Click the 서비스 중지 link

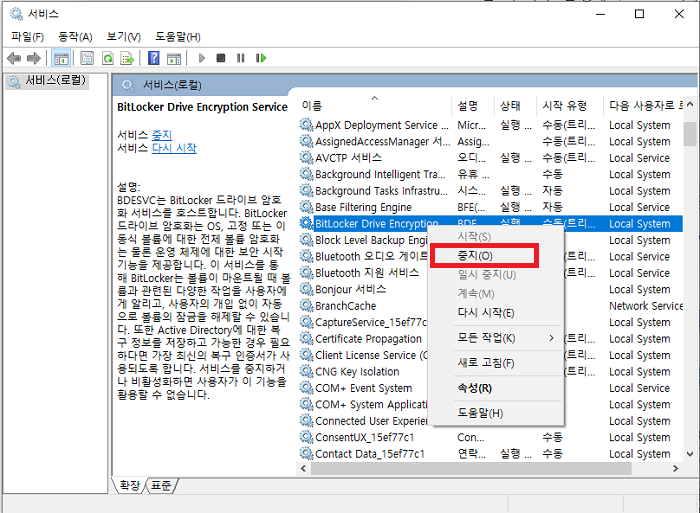click(x=162, y=135)
